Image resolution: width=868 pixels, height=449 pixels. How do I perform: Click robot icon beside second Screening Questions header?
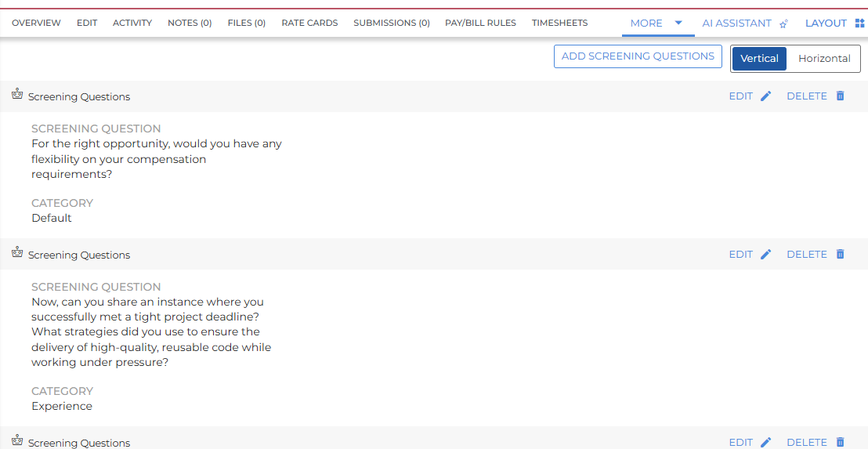click(17, 253)
